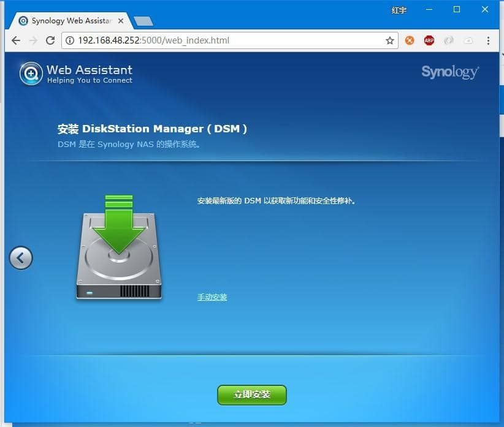Screen dimensions: 504x427
Task: Click the wizard's circular back arrow
Action: pyautogui.click(x=21, y=258)
